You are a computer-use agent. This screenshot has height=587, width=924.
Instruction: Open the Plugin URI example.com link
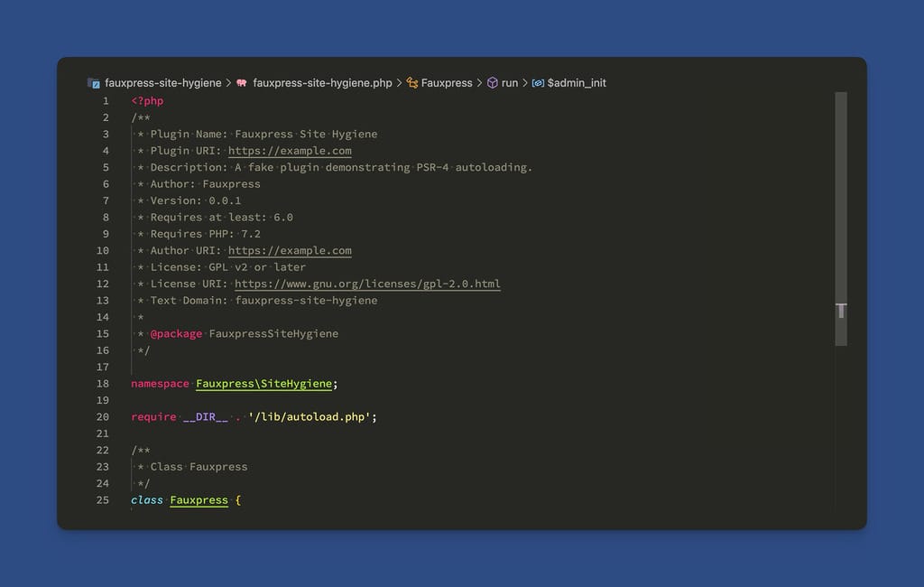[289, 150]
